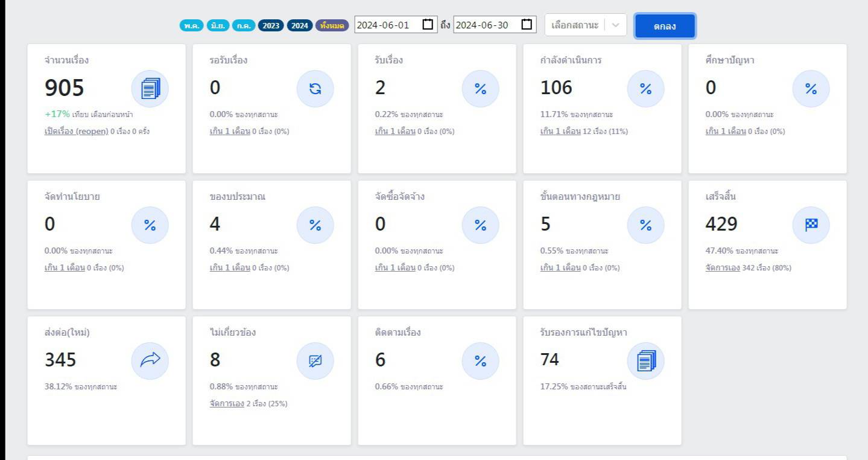Click the checkered flag icon in เสร็จสิ้น card
This screenshot has width=868, height=460.
(x=811, y=225)
